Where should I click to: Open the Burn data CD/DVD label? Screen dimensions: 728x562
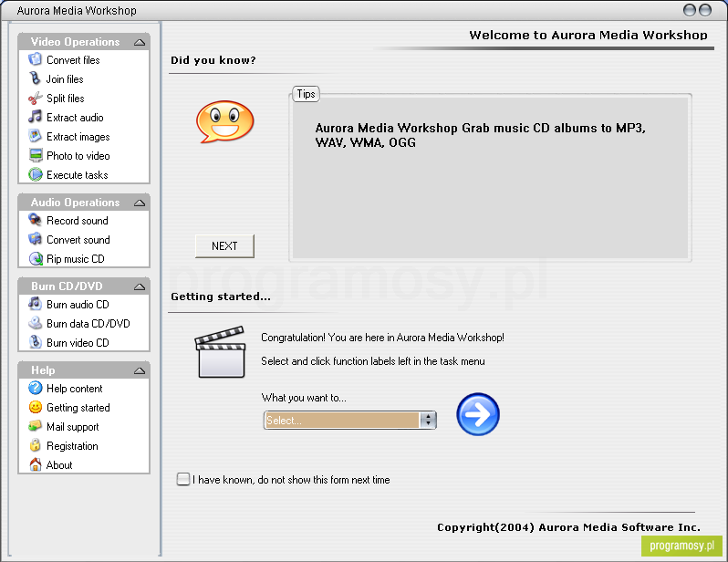point(88,323)
